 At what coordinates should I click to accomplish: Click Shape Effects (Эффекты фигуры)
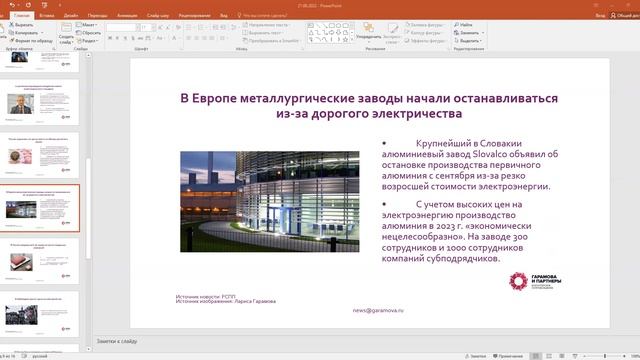click(x=425, y=41)
